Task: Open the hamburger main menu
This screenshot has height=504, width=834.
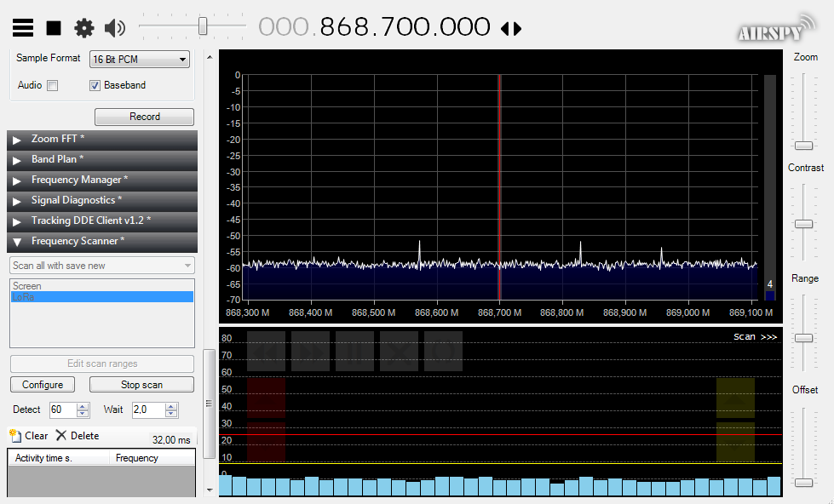Action: pos(23,27)
